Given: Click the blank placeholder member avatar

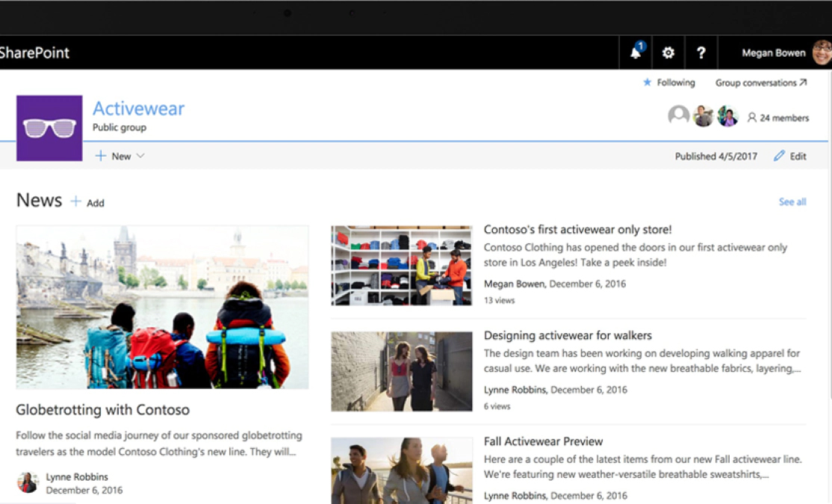Looking at the screenshot, I should (678, 115).
